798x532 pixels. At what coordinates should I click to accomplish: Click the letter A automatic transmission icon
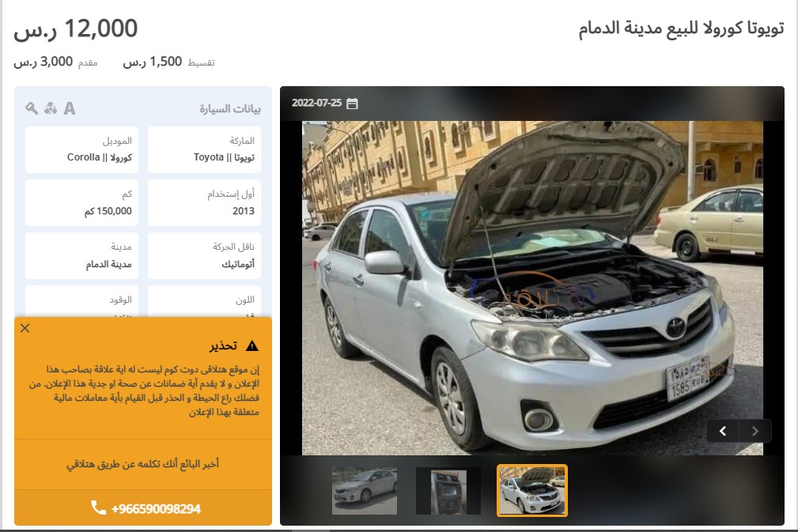(x=70, y=108)
